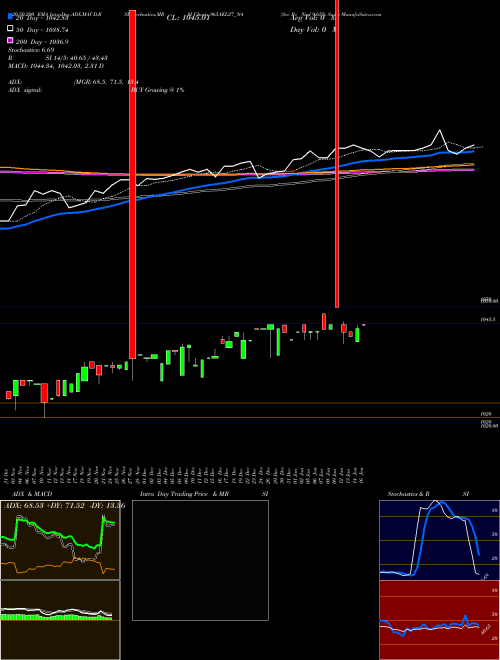Click the white price line peak near the chart's right end
The height and width of the screenshot is (660, 500).
[440, 131]
